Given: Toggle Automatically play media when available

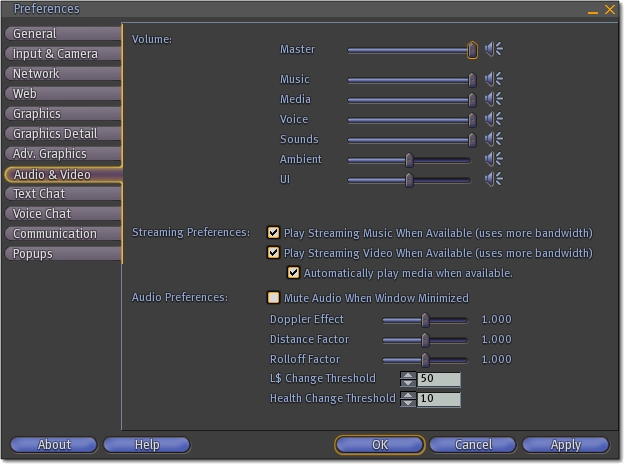Looking at the screenshot, I should click(x=293, y=272).
